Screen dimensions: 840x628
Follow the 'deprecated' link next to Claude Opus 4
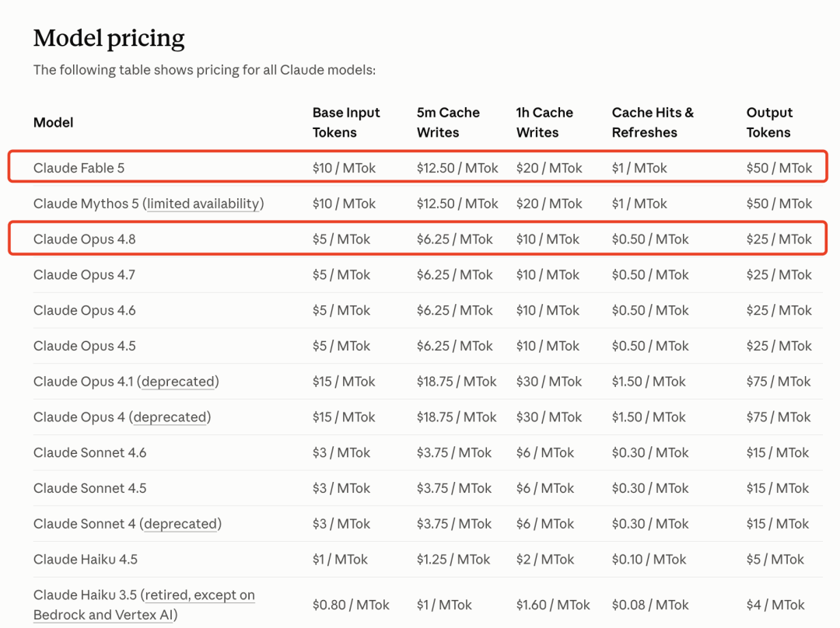(x=170, y=417)
